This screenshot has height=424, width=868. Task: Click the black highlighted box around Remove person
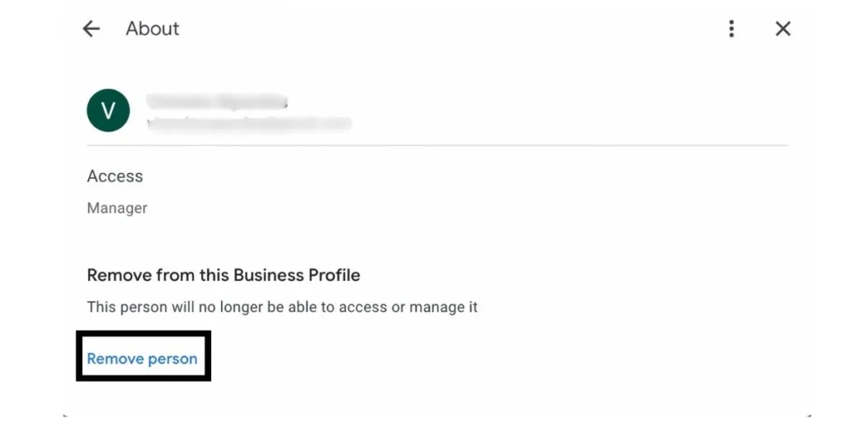point(143,356)
